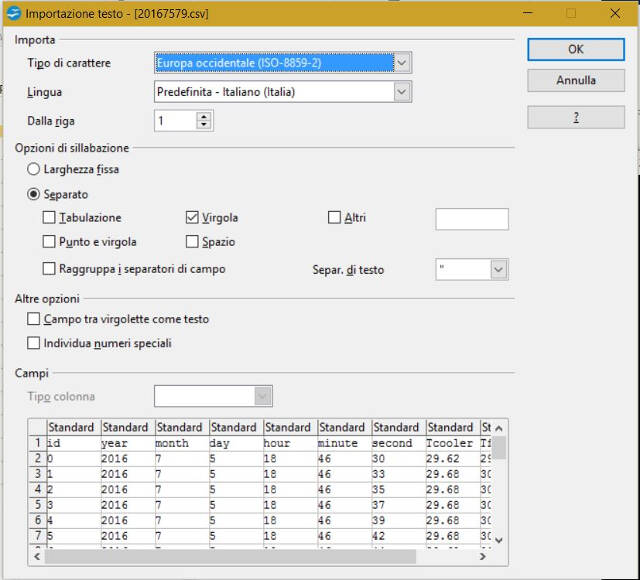Click the Dalla riga number field
Screen dimensions: 640x580
click(176, 121)
